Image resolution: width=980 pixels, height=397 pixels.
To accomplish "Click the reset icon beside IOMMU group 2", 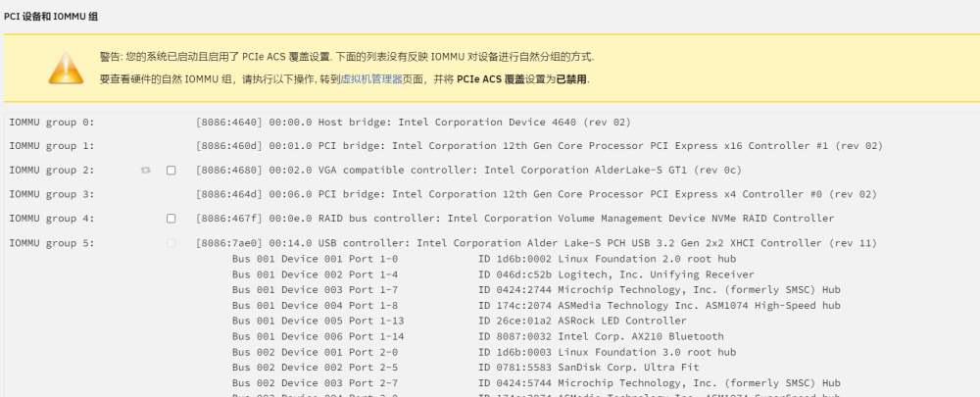I will click(146, 170).
